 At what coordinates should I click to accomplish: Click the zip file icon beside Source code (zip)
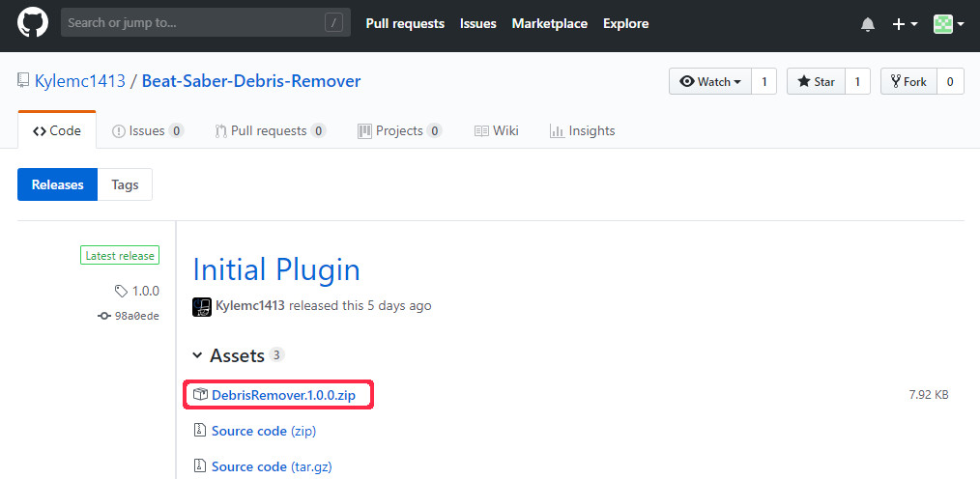tap(199, 431)
